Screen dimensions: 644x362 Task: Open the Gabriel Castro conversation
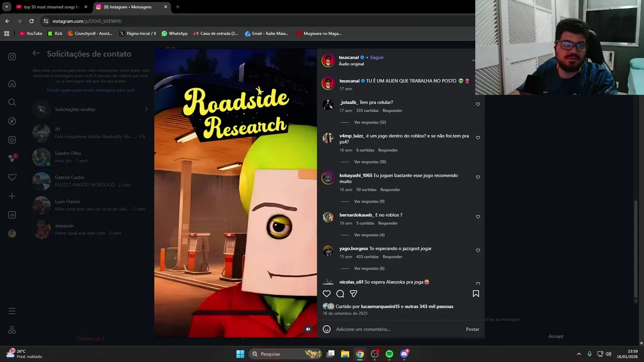click(91, 181)
